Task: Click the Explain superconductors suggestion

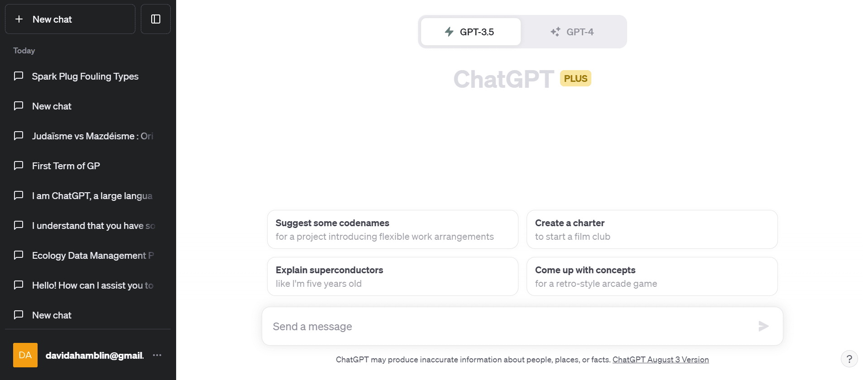Action: (x=392, y=276)
